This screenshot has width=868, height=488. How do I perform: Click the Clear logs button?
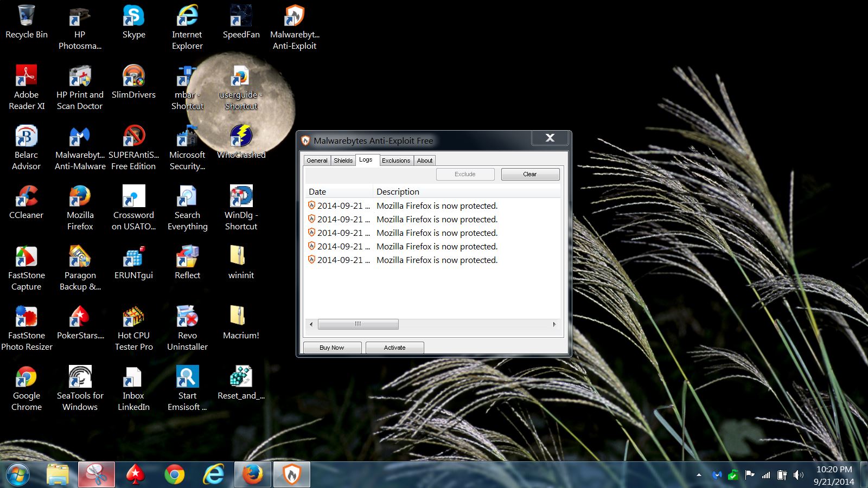point(530,174)
